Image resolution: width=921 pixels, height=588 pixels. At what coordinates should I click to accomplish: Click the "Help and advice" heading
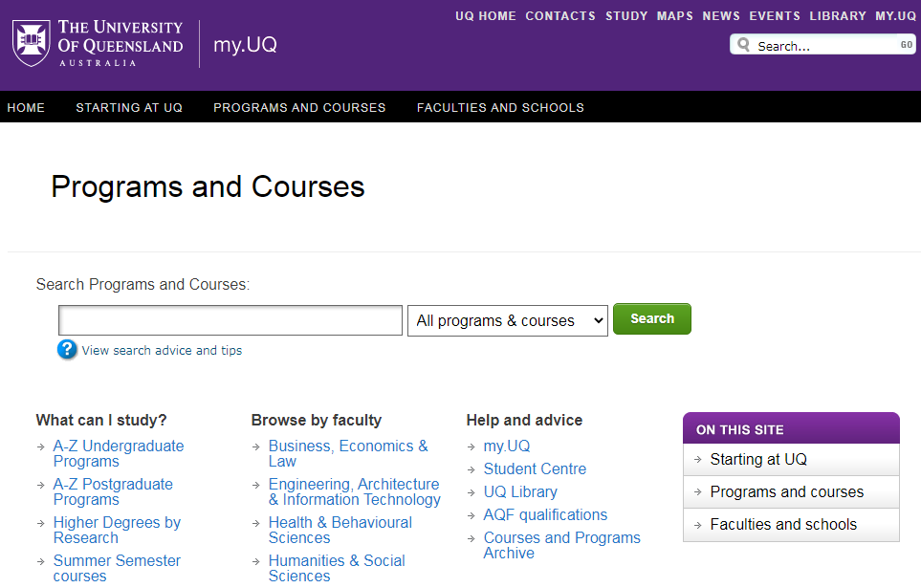point(524,420)
